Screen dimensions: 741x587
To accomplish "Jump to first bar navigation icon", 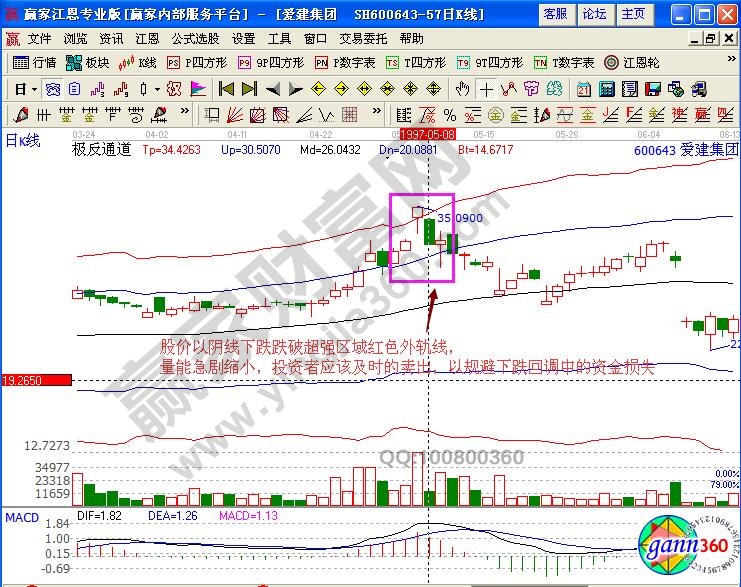I will (226, 88).
